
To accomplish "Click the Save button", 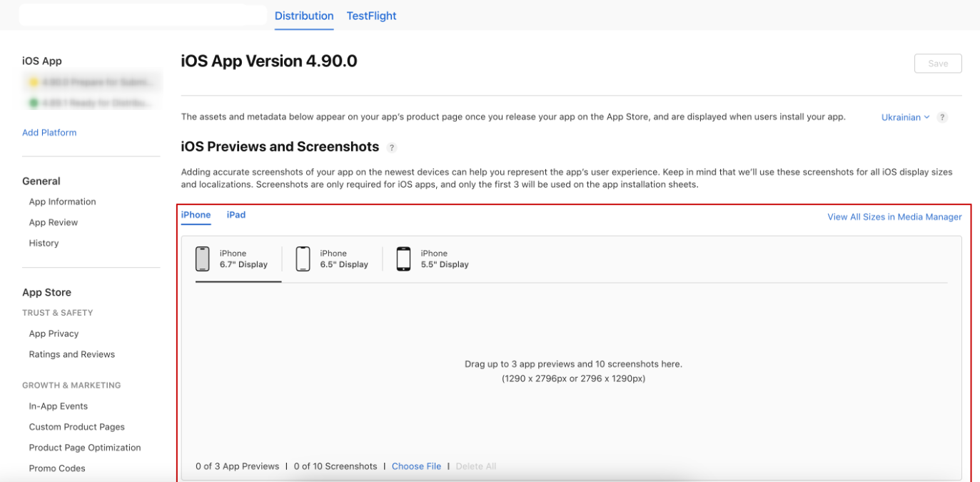I will click(938, 64).
